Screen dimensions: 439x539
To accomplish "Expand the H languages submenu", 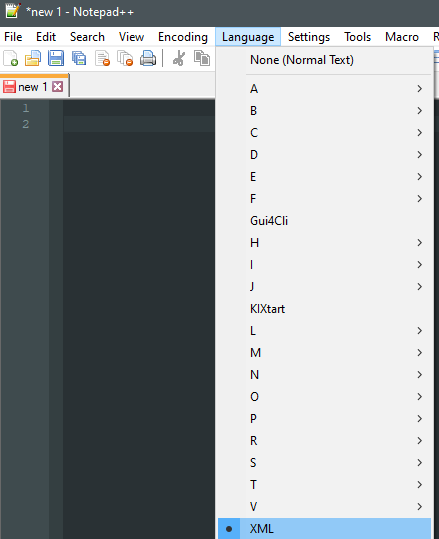I will (325, 243).
